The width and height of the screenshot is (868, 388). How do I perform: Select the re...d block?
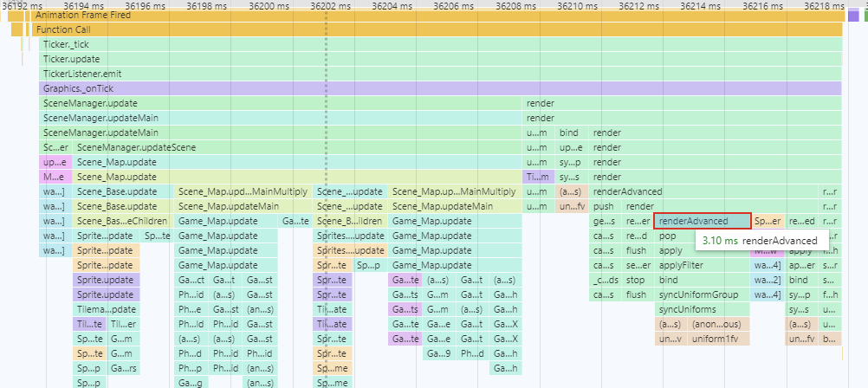(638, 236)
